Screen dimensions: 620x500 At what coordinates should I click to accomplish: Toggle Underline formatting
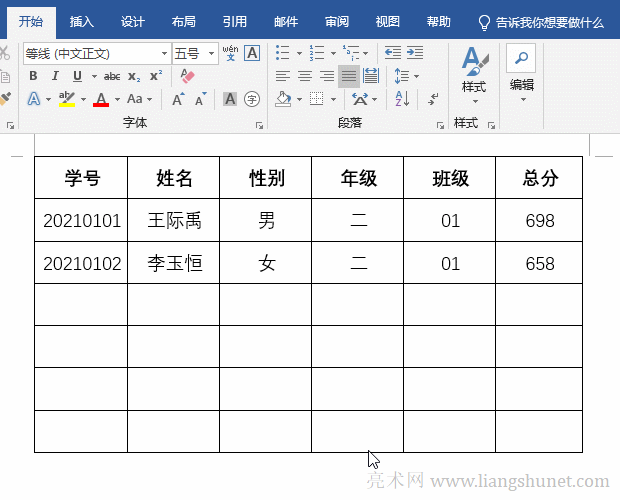[78, 76]
